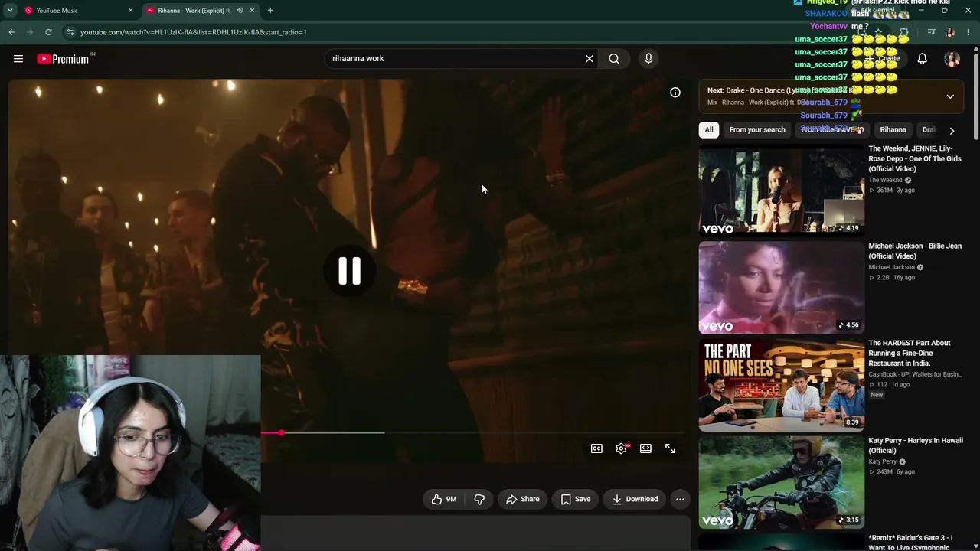Click the browser address bar URL

194,32
